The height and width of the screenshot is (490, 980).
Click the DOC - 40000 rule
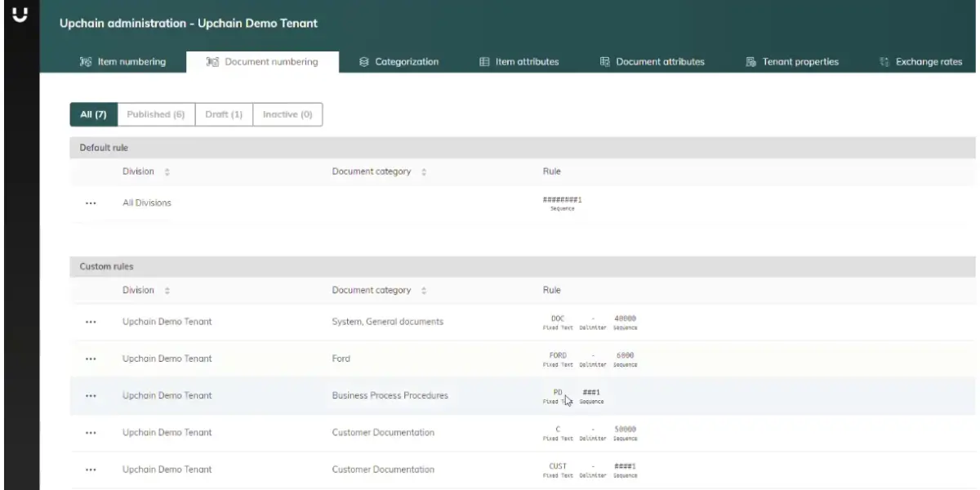tap(590, 322)
